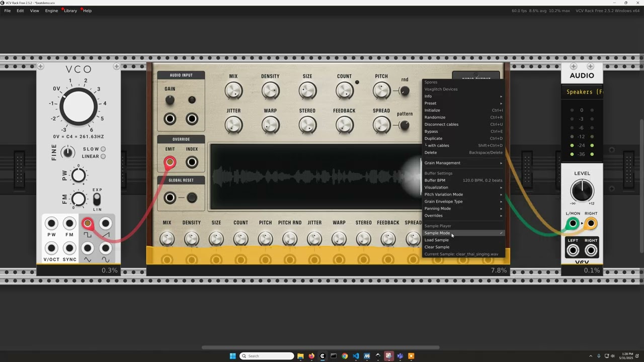The height and width of the screenshot is (362, 644).
Task: Click the orange RIGHT input jack on Audio
Action: point(591,224)
